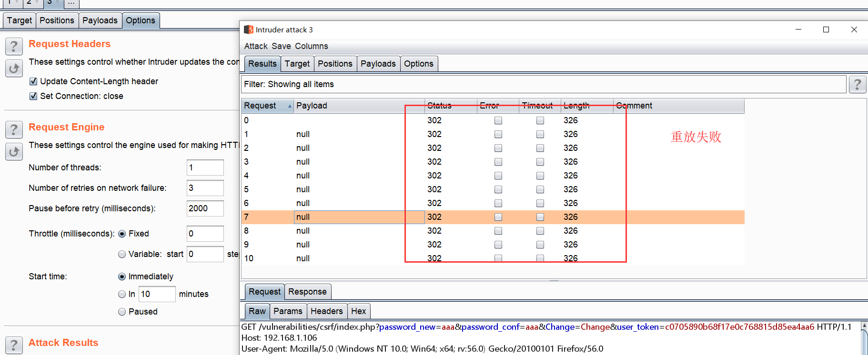Click the Fixed throttle value field
868x355 pixels.
pyautogui.click(x=205, y=234)
